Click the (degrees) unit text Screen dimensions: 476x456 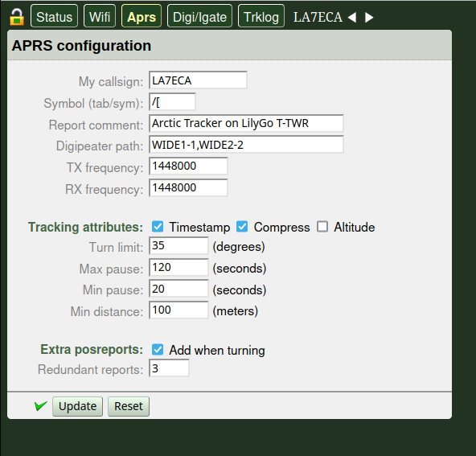tap(239, 247)
